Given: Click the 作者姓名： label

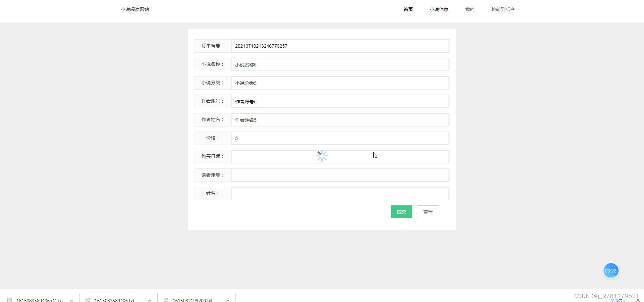Looking at the screenshot, I should (x=213, y=120).
